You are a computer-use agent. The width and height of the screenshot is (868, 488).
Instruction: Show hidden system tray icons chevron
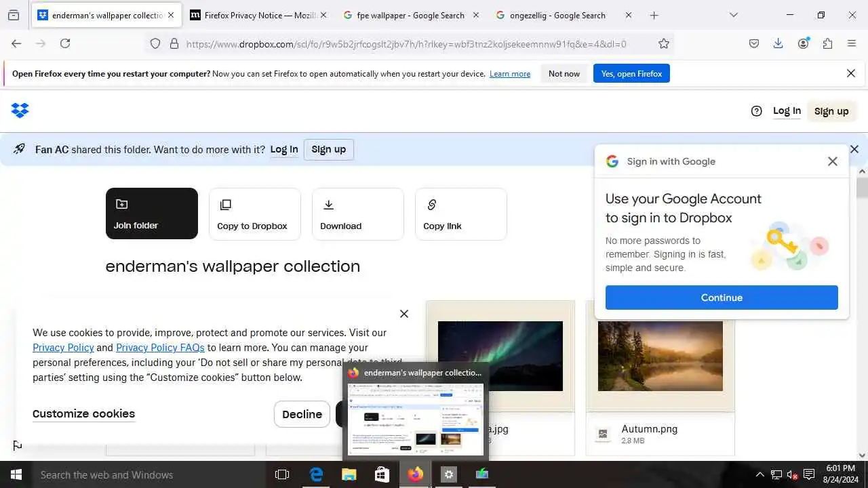point(760,475)
